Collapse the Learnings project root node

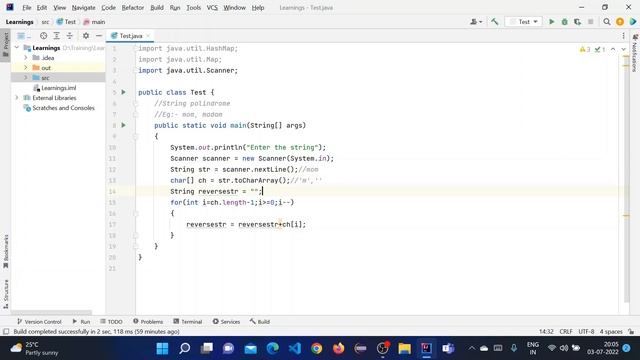[17, 48]
